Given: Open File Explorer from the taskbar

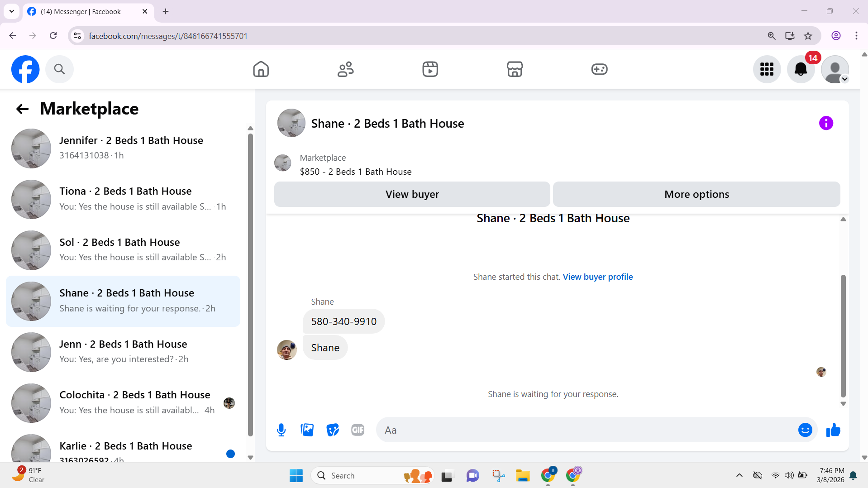Looking at the screenshot, I should click(523, 475).
